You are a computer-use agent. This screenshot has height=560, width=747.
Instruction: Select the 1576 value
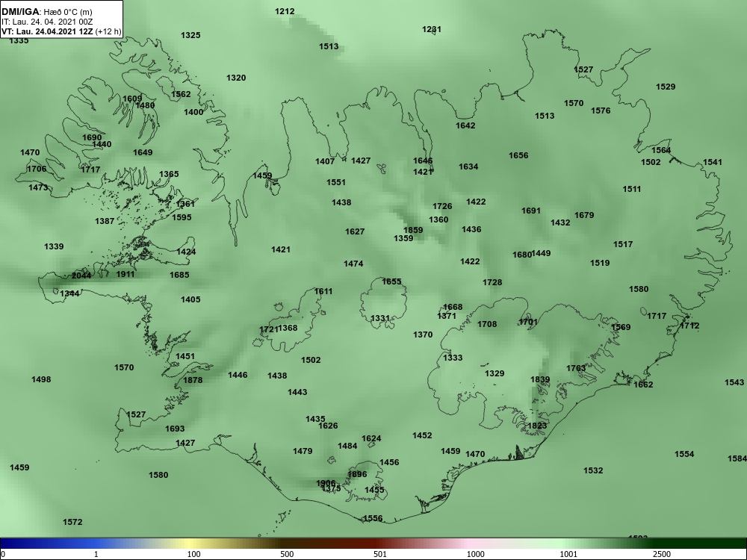(601, 111)
